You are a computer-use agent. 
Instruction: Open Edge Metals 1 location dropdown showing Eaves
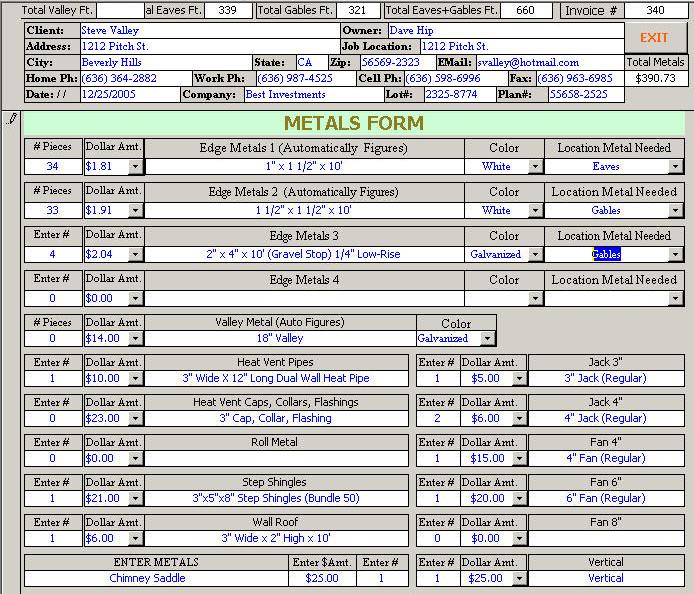(675, 166)
